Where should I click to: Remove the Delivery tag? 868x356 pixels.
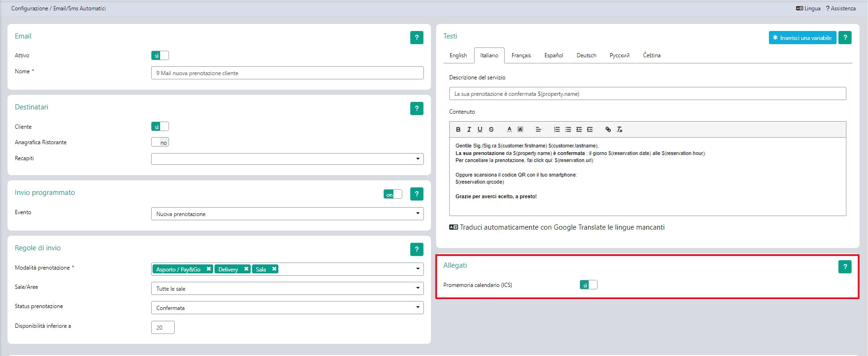point(246,269)
